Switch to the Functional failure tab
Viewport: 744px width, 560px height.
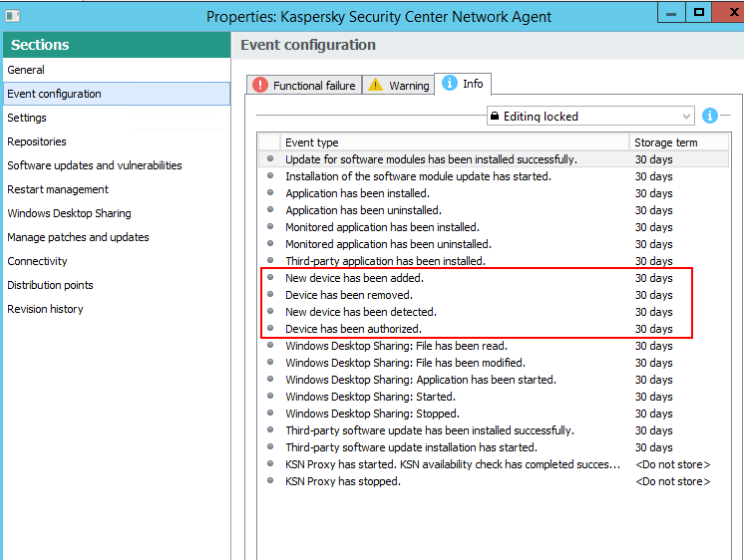(303, 85)
